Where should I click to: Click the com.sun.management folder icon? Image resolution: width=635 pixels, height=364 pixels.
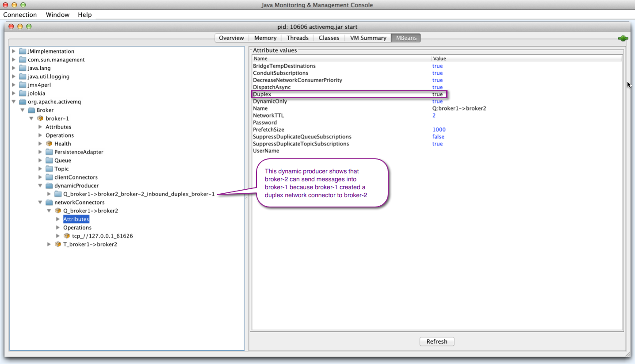tap(23, 60)
